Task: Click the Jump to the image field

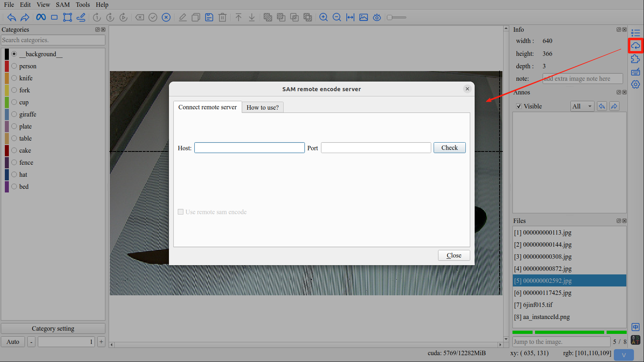Action: coord(562,342)
